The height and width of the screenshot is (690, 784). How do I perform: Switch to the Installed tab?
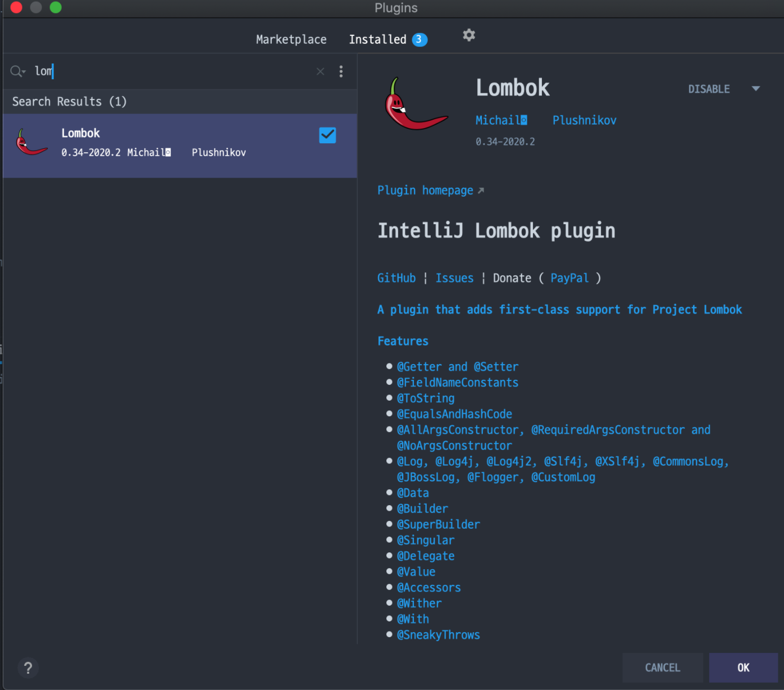point(377,39)
